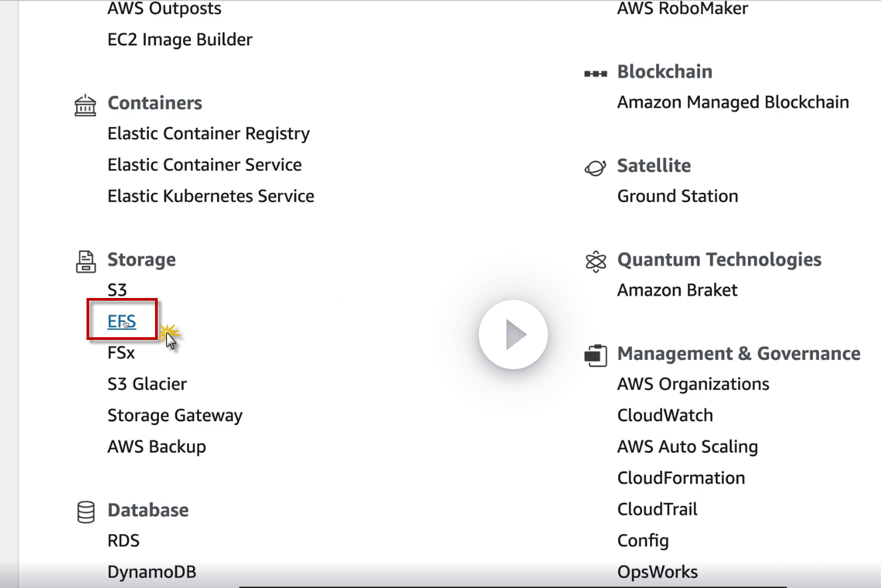Open the EFS service link
This screenshot has height=588, width=881.
point(122,321)
